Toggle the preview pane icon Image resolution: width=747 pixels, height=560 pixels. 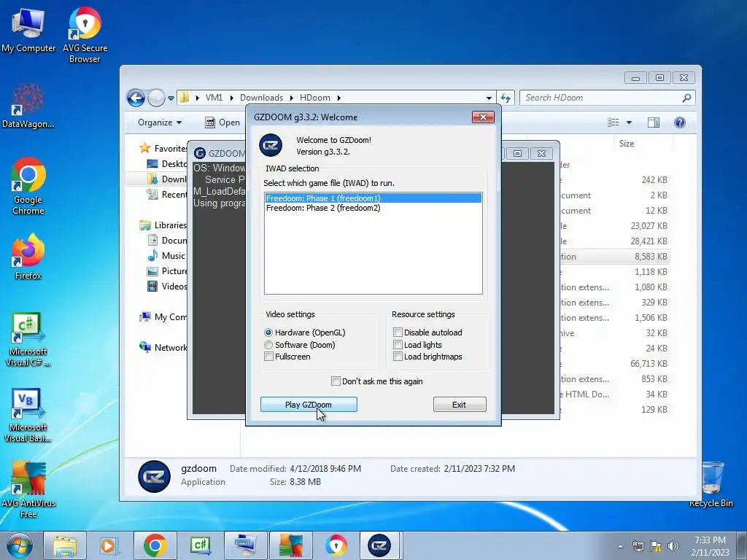[654, 122]
